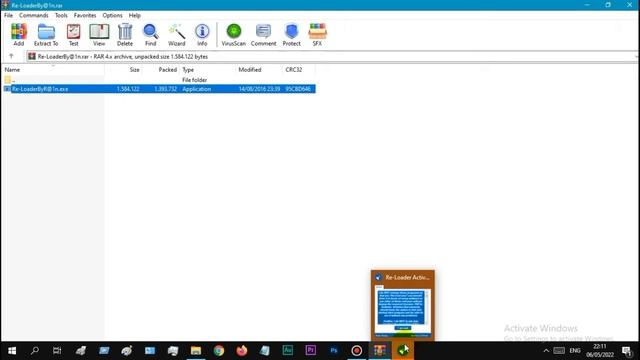Create SFX archive via SFX icon
The width and height of the screenshot is (640, 360).
point(317,35)
